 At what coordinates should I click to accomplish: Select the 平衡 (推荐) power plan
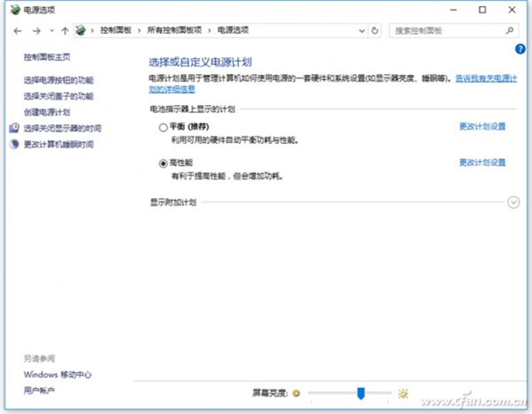[163, 128]
